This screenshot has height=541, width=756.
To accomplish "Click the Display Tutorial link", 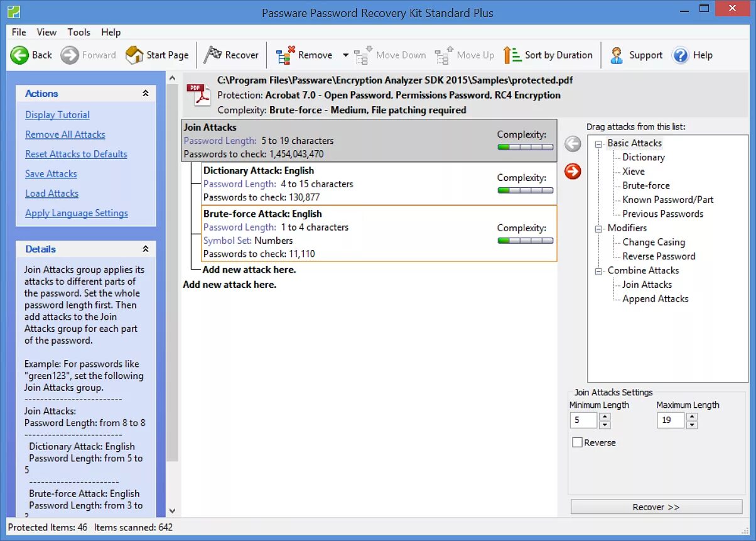I will click(57, 115).
